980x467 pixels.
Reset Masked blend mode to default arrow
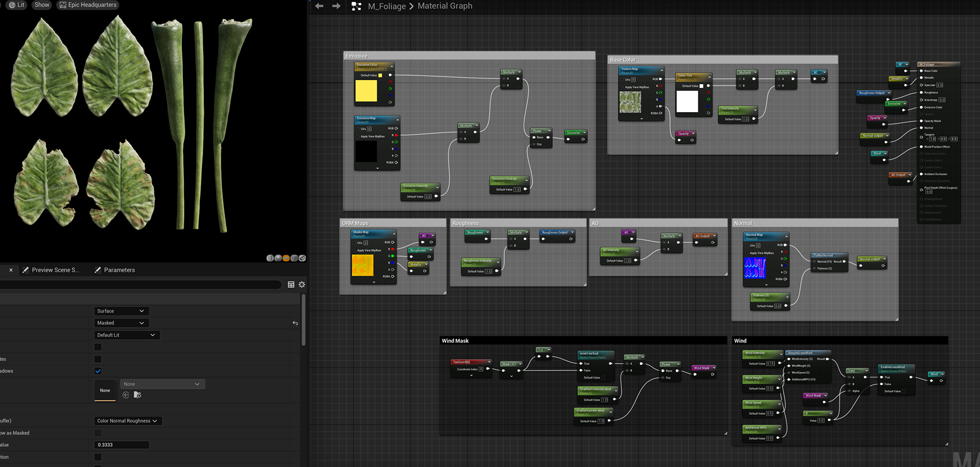click(295, 323)
